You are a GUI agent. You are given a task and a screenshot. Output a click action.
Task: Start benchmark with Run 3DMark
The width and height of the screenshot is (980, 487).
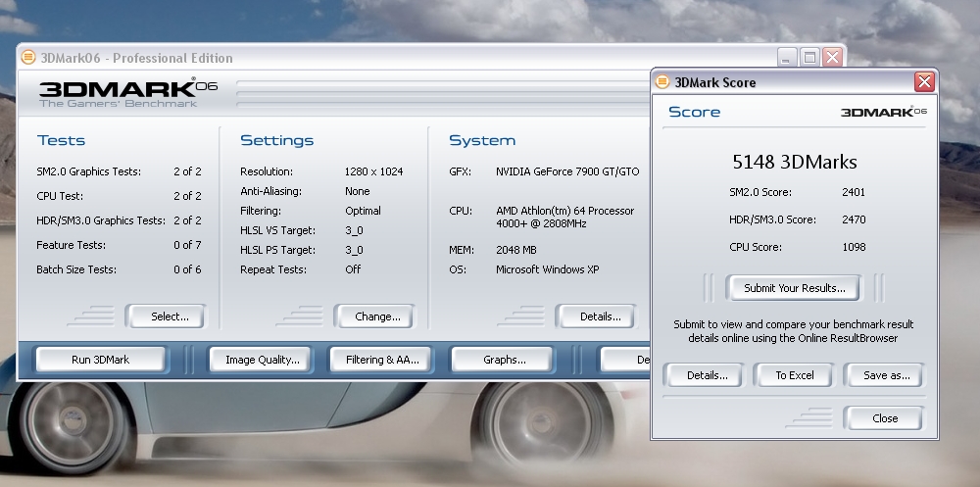(101, 360)
